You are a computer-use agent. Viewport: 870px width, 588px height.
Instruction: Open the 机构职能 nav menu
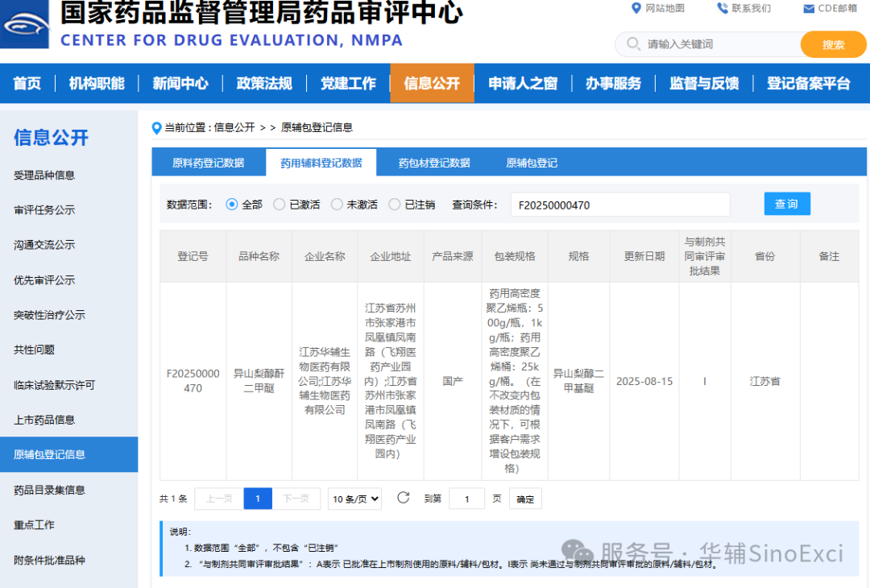[x=97, y=83]
